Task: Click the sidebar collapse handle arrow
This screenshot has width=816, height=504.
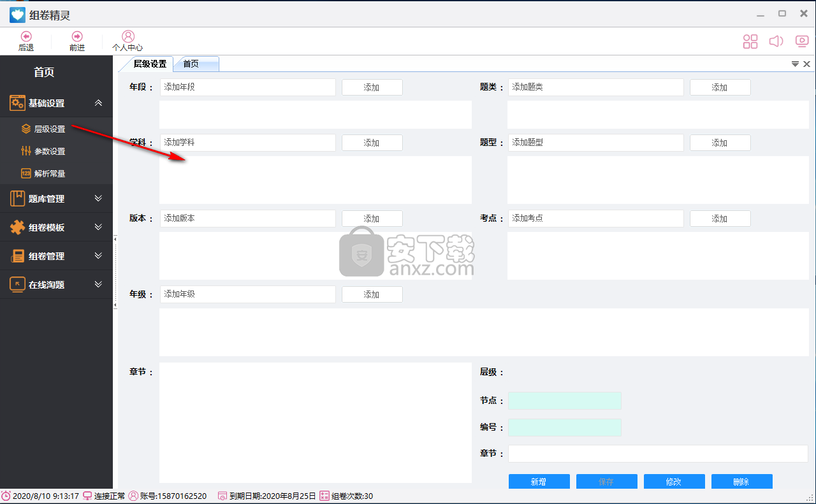Action: pyautogui.click(x=115, y=272)
